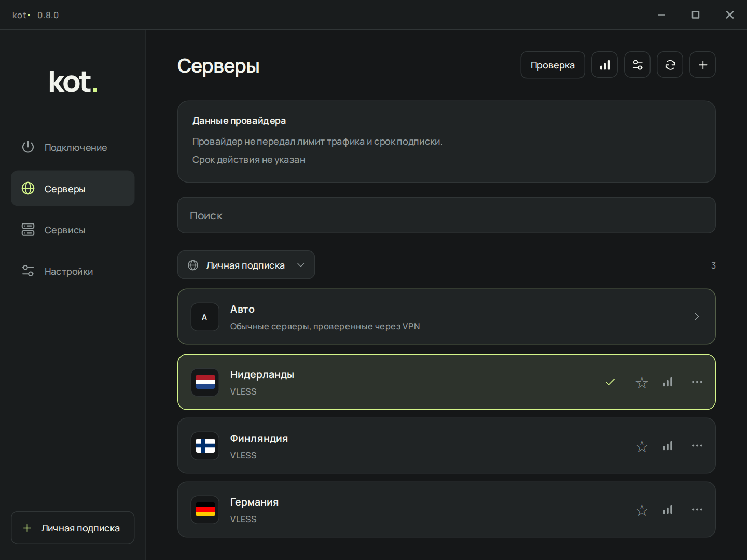Minimize the kot window
Viewport: 747px width, 560px height.
(661, 15)
